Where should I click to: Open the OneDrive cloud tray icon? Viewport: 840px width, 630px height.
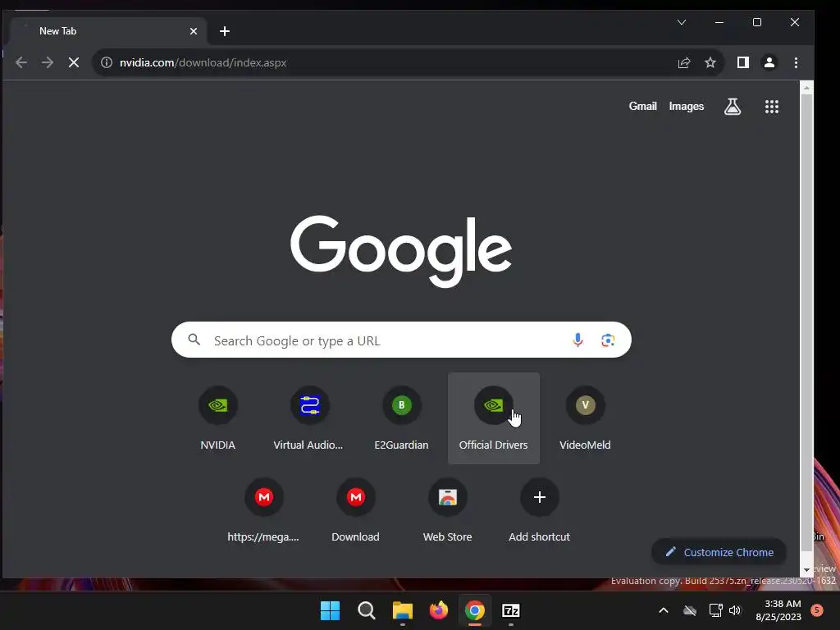[x=690, y=610]
